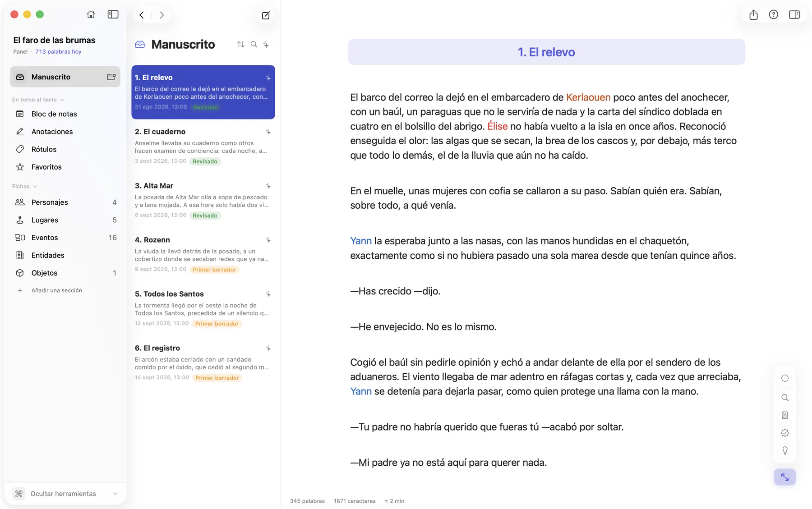Open Anotaciones section
This screenshot has height=509, width=812.
coord(65,132)
